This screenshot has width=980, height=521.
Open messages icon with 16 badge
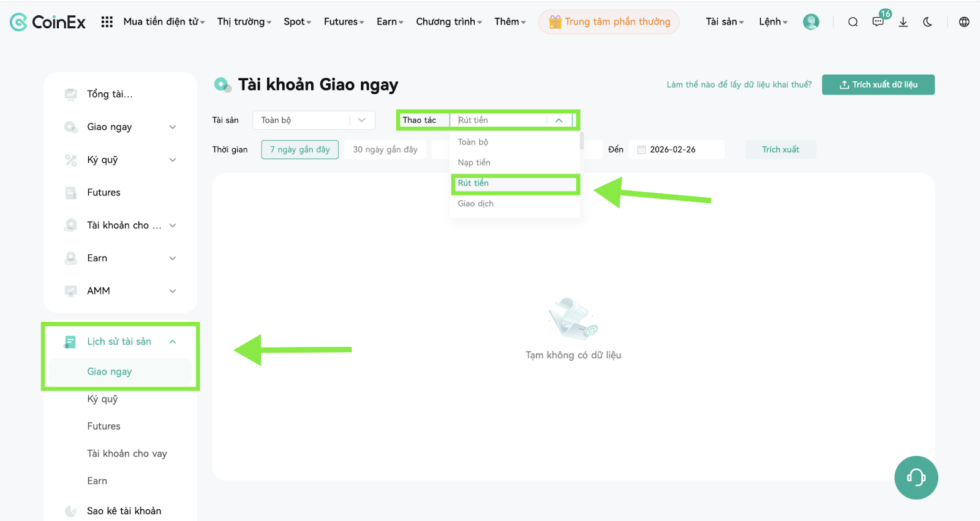coord(879,21)
